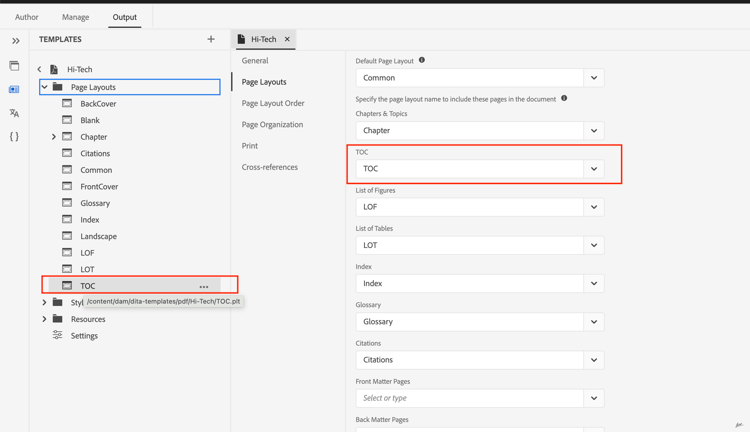
Task: Switch to the Manage tab
Action: click(75, 17)
